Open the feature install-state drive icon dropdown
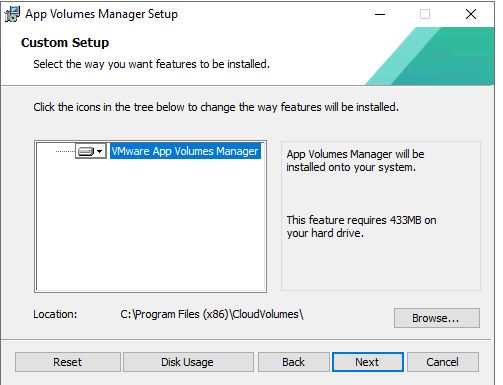Screen dimensions: 503x385 pos(91,151)
